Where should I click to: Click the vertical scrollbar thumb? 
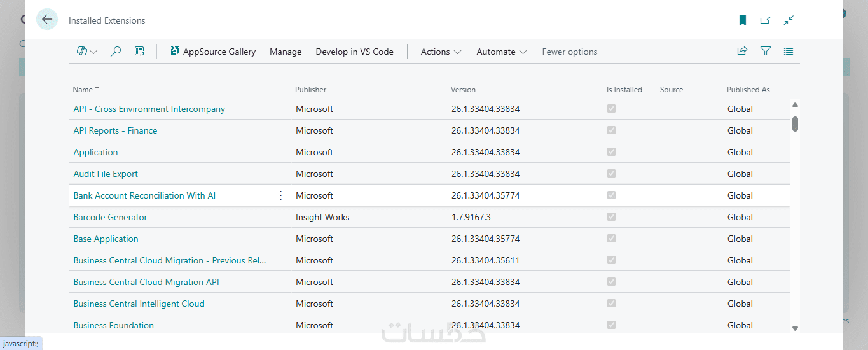(x=795, y=123)
